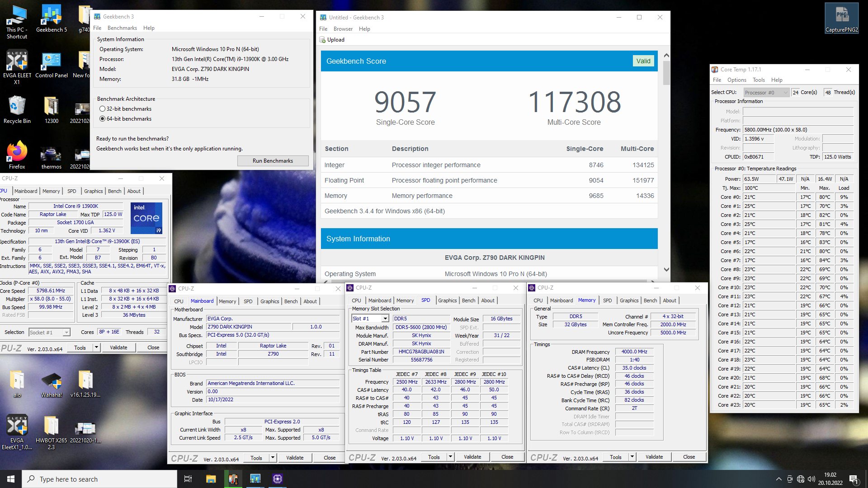Open the Recycle Bin
This screenshot has width=868, height=488.
coord(17,110)
